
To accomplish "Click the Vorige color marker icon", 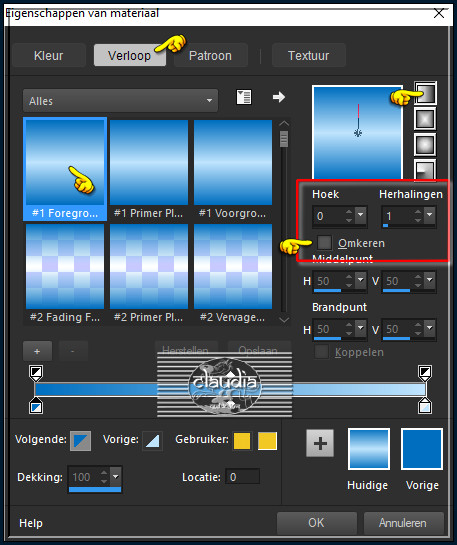I will click(x=152, y=441).
